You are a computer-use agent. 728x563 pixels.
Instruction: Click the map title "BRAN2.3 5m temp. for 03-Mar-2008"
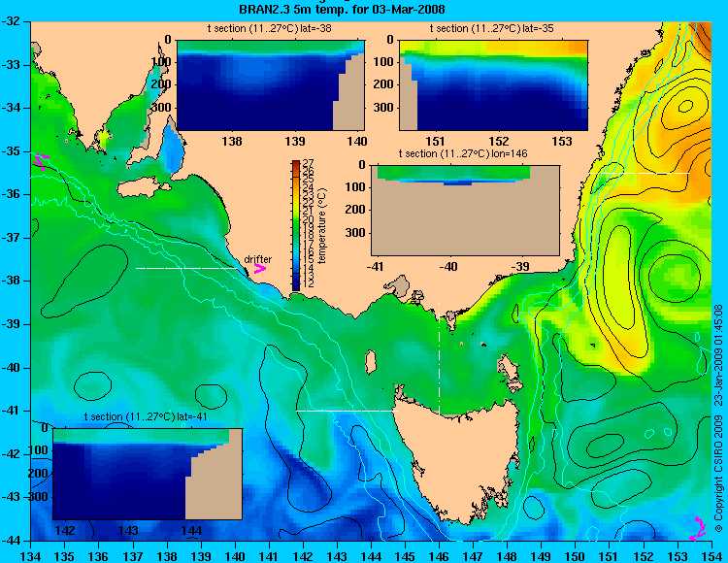343,9
